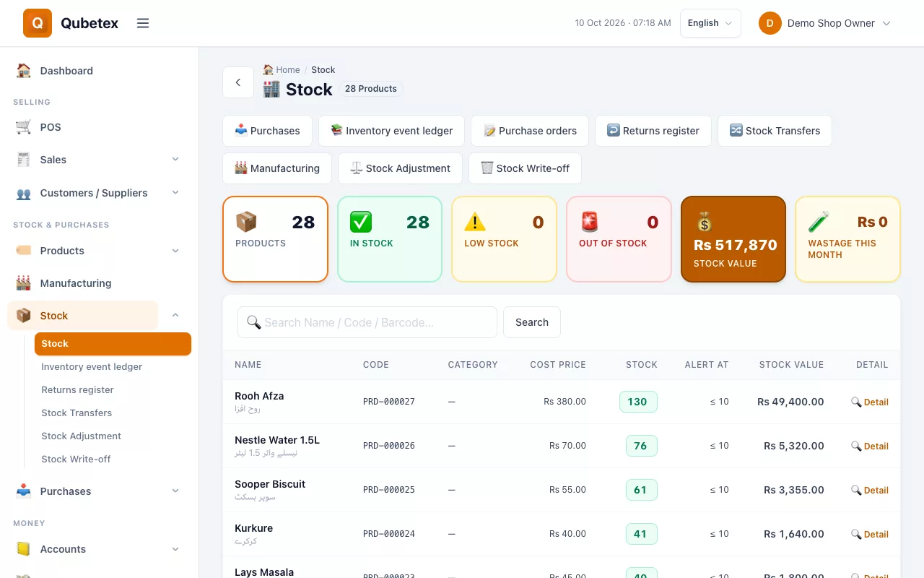Viewport: 924px width, 578px height.
Task: Click the Sales receipt icon
Action: (24, 160)
